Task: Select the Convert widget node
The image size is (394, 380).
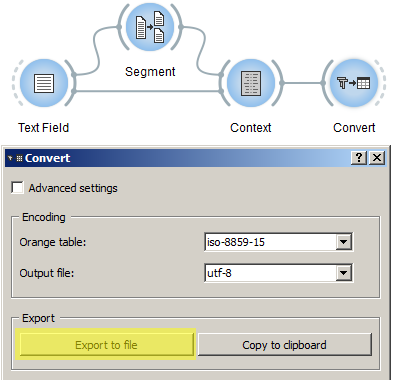Action: click(x=354, y=83)
